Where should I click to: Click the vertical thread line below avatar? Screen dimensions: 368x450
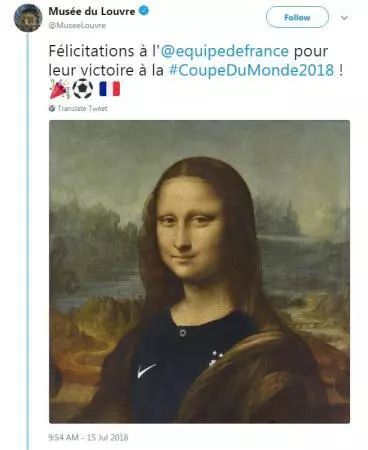28,241
